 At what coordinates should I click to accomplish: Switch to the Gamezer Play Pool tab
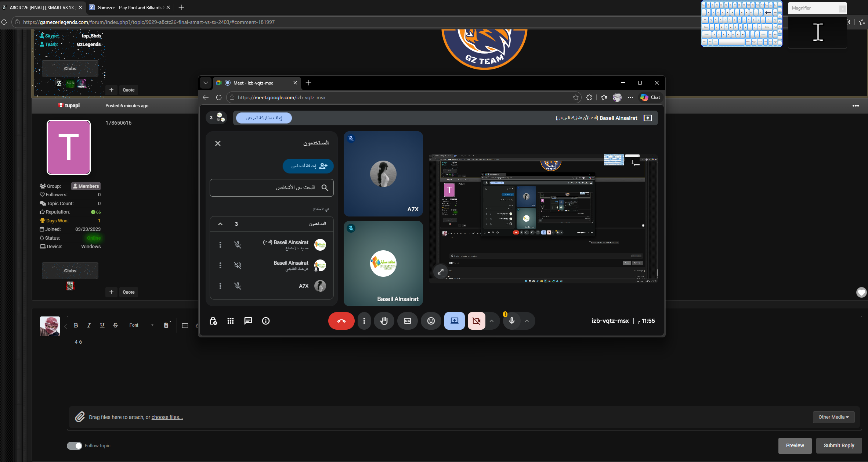tap(129, 7)
